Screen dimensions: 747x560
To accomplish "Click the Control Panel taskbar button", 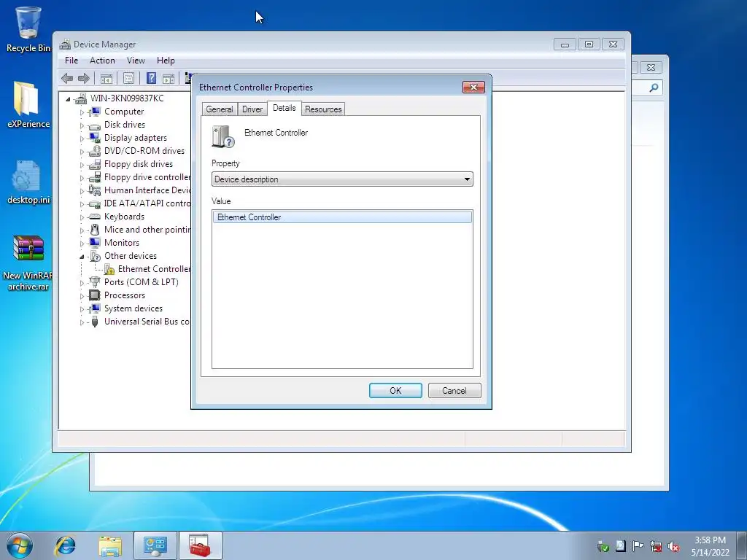I will pyautogui.click(x=155, y=545).
